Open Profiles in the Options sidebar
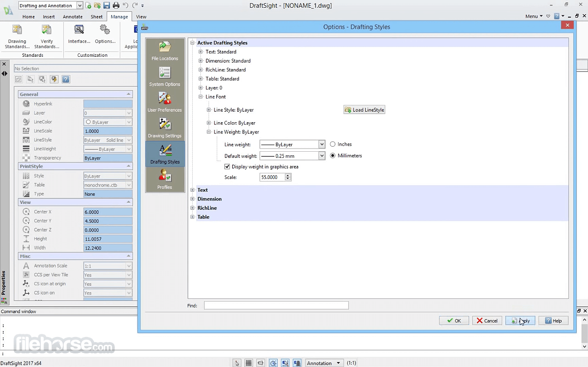 (x=164, y=180)
